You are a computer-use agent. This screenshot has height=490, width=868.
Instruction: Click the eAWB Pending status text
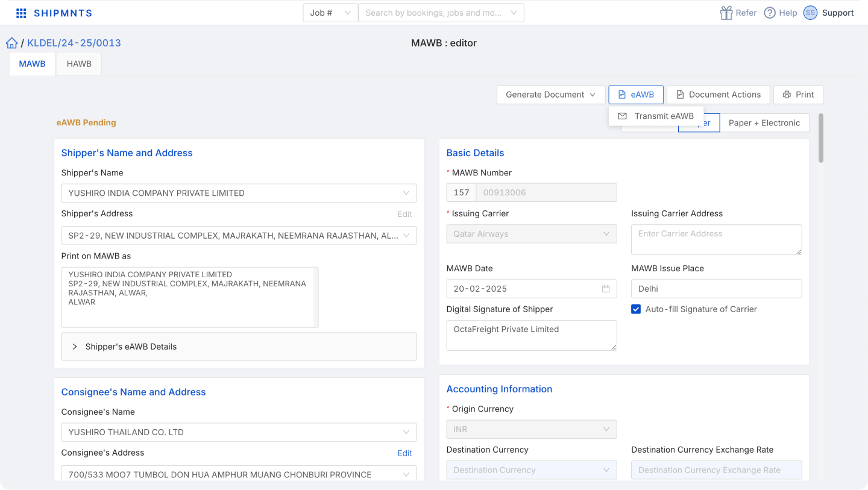(86, 122)
